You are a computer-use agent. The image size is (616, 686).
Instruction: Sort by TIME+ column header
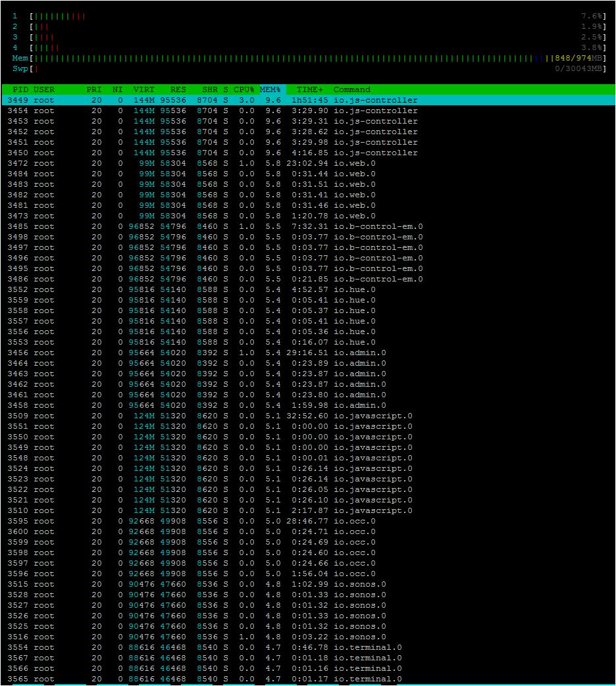309,89
